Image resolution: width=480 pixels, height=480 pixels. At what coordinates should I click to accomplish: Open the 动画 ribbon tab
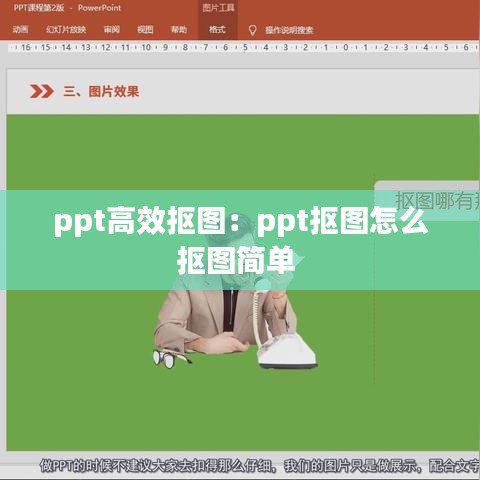(x=20, y=30)
